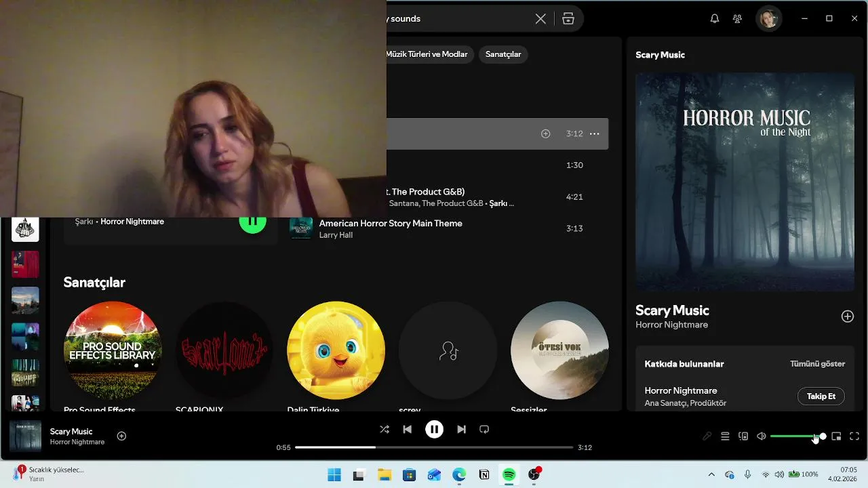868x488 pixels.
Task: Open Task View on the taskbar
Action: (x=359, y=474)
